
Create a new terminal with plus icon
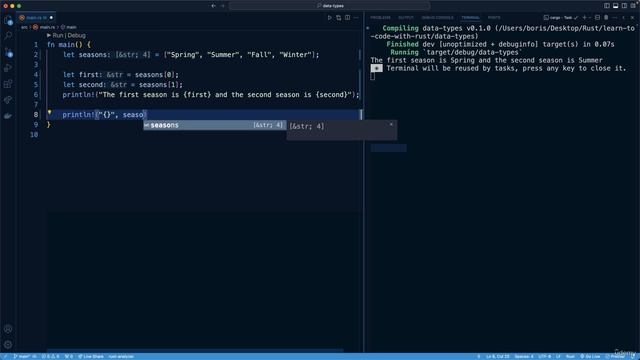pyautogui.click(x=584, y=18)
